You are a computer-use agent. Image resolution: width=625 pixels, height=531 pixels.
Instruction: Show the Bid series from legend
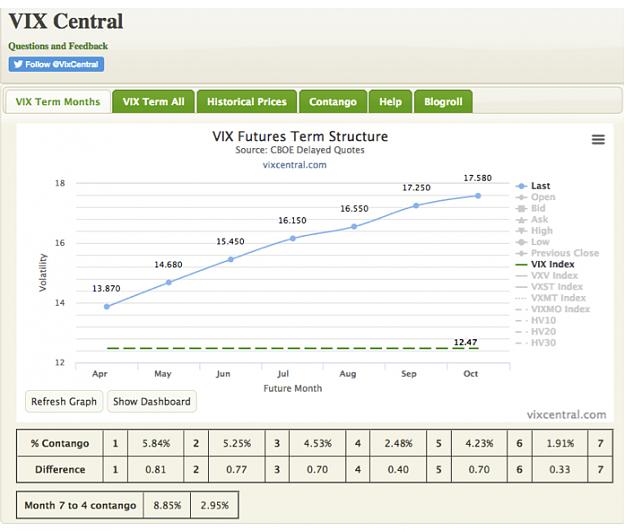531,208
